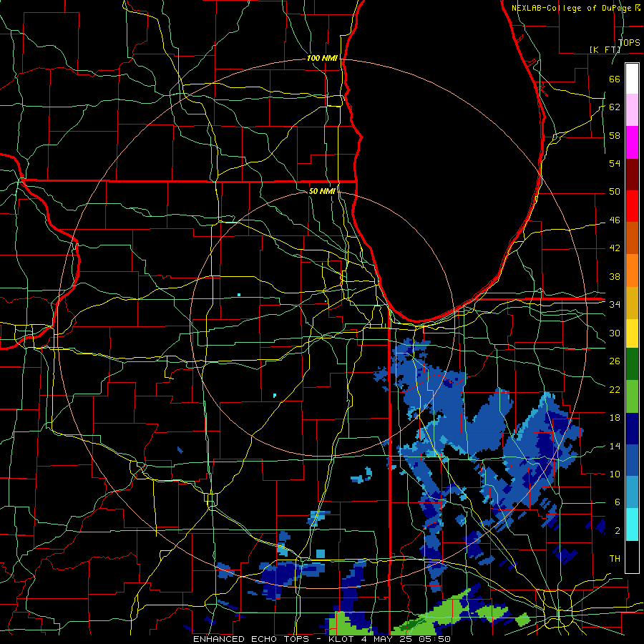Click the '[K FT]' units label
644x644 pixels.
click(605, 49)
